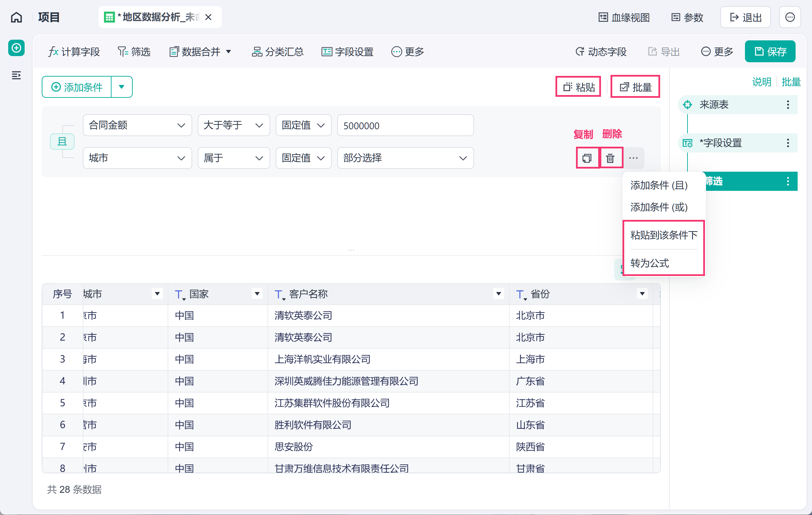Image resolution: width=812 pixels, height=515 pixels.
Task: Click the 说明 link
Action: pyautogui.click(x=762, y=82)
